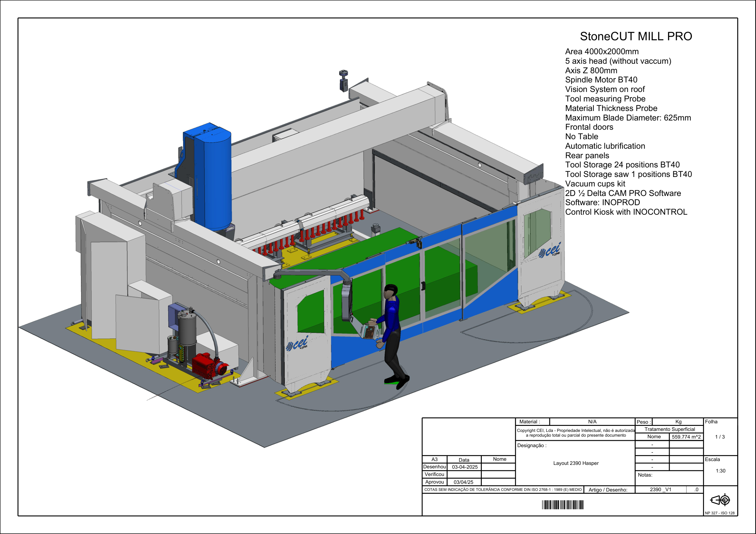Click the 'Aprovou' row label

click(434, 482)
